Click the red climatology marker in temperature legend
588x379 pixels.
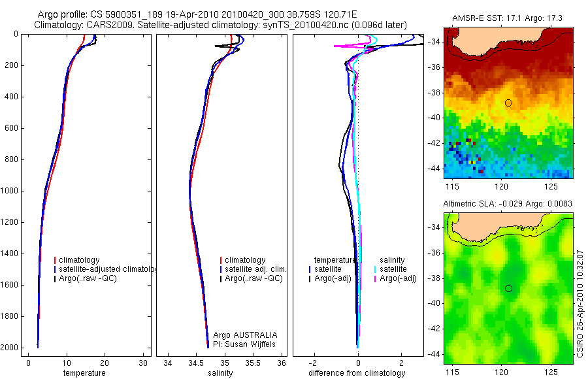[x=55, y=260]
